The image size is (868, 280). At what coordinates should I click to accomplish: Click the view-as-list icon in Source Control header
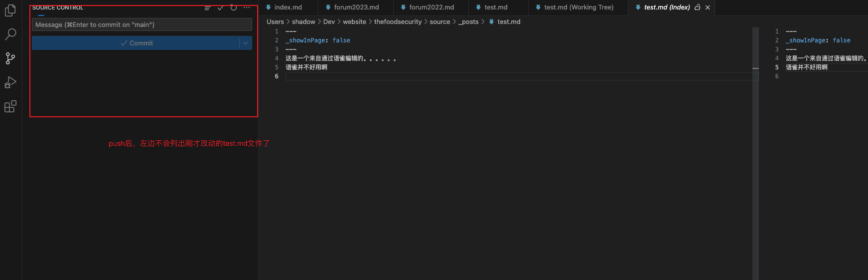[x=207, y=7]
